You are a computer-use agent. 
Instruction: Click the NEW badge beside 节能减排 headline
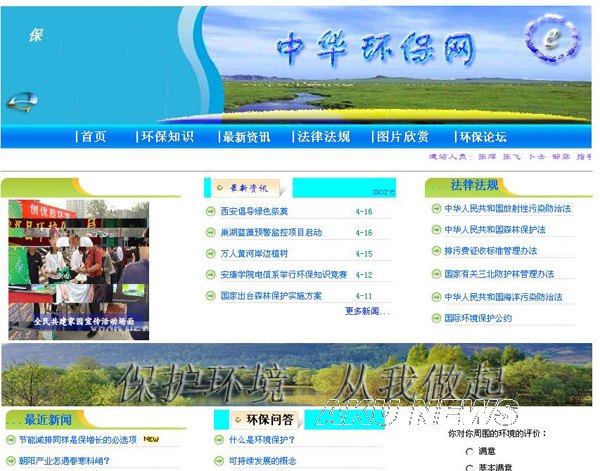[x=151, y=438]
